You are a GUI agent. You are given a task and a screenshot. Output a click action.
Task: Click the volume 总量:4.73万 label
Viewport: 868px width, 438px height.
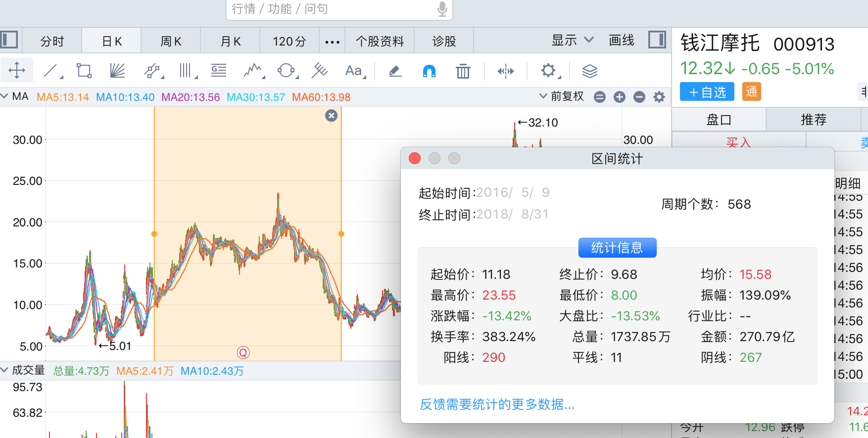[x=81, y=371]
